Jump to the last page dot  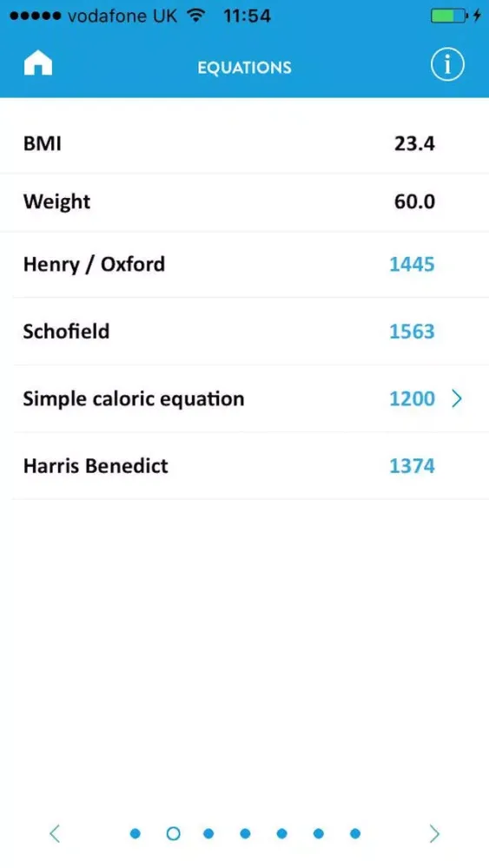coord(355,833)
